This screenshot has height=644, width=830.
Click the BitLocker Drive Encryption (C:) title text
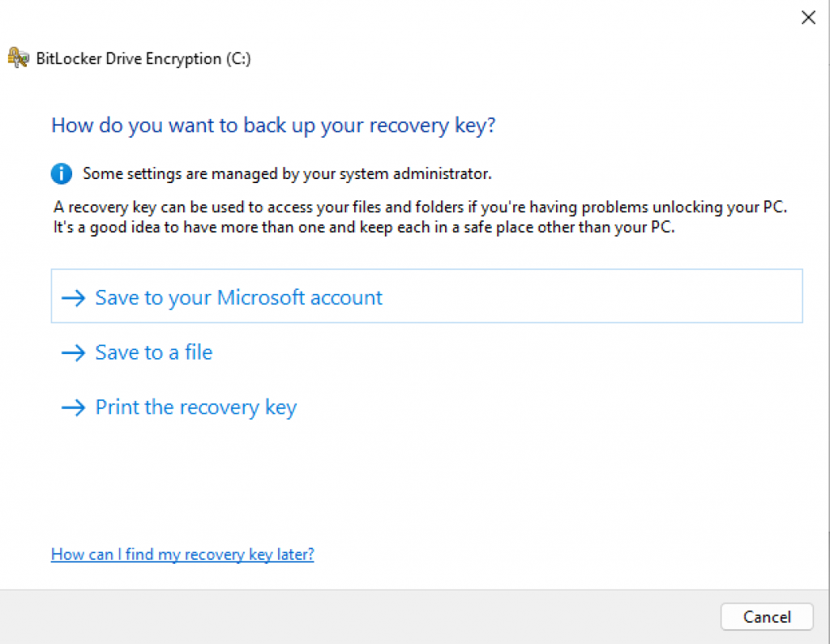pos(143,59)
